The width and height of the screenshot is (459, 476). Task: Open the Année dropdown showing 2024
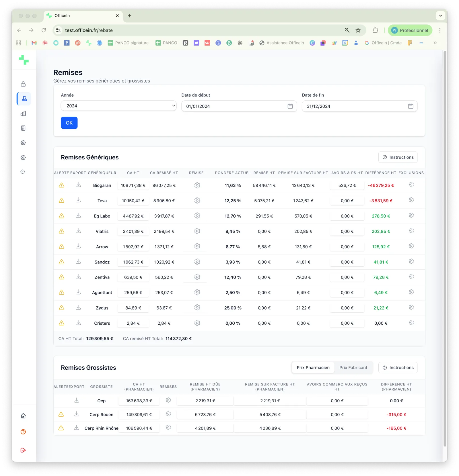(x=118, y=106)
